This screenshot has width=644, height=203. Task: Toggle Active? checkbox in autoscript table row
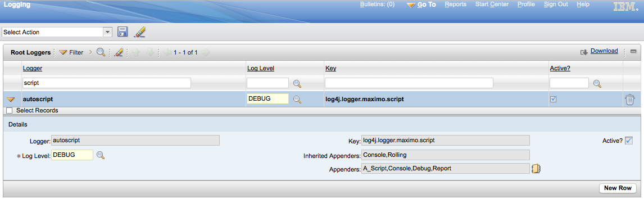(x=553, y=99)
